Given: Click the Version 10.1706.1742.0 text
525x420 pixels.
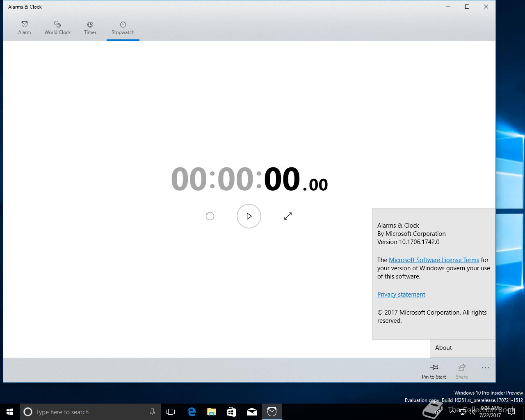Looking at the screenshot, I should click(408, 242).
